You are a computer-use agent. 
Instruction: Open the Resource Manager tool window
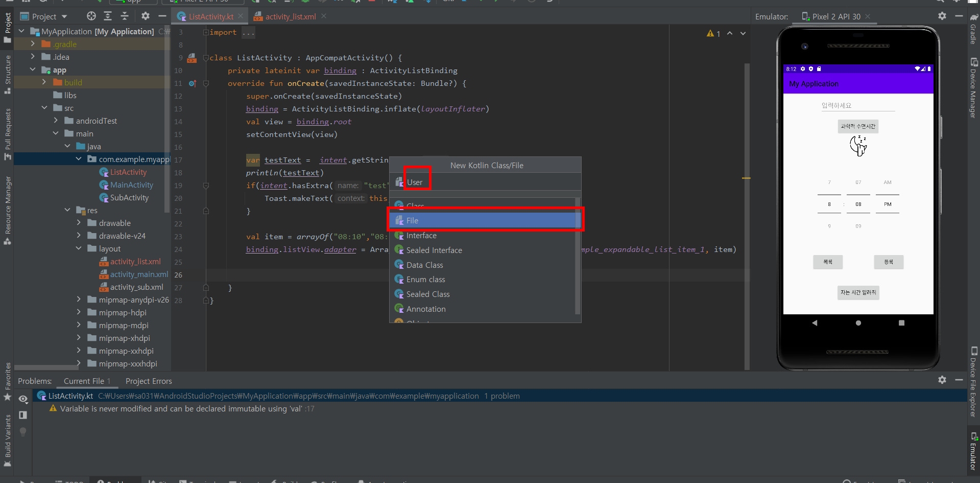(7, 210)
